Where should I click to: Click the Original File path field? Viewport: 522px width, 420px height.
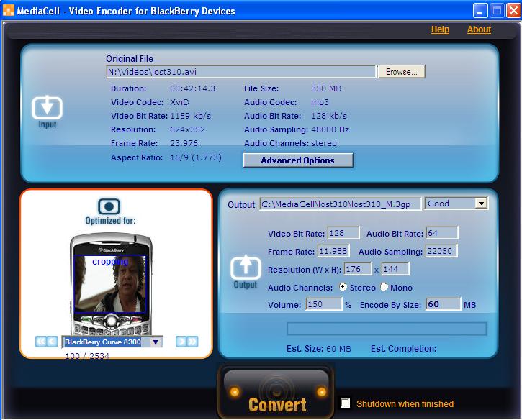click(240, 72)
